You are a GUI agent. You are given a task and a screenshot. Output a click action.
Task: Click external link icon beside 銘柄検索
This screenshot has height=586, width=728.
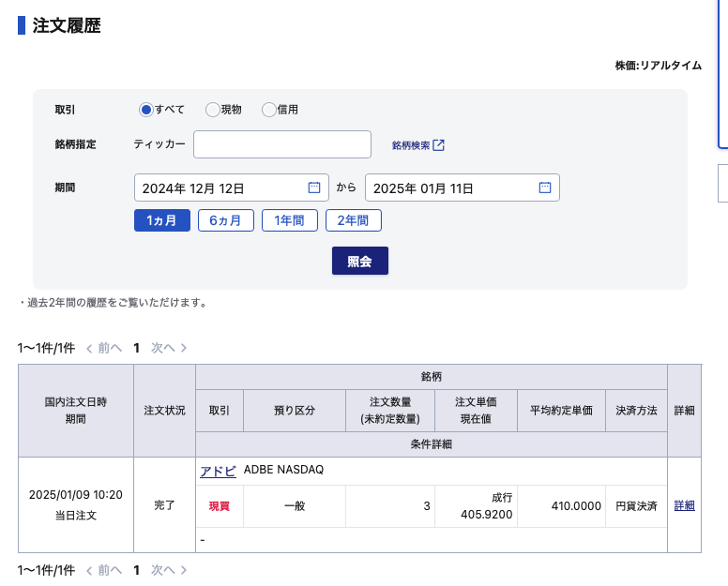(439, 145)
